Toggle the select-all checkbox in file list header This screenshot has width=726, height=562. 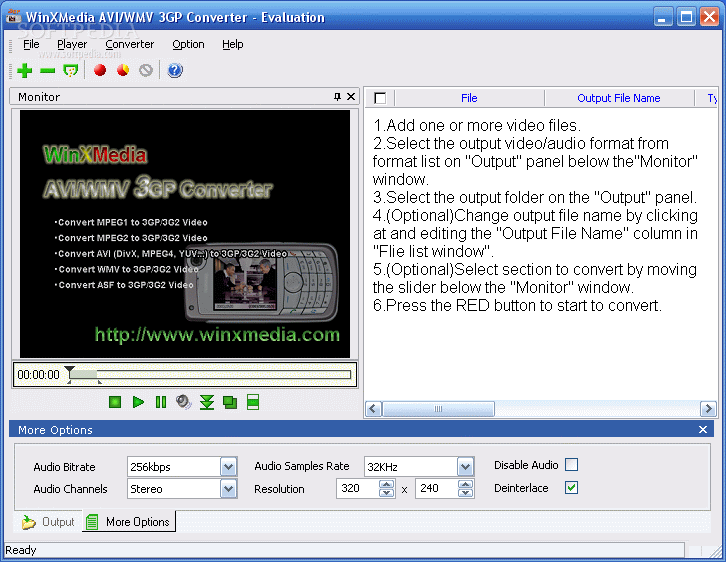click(380, 98)
